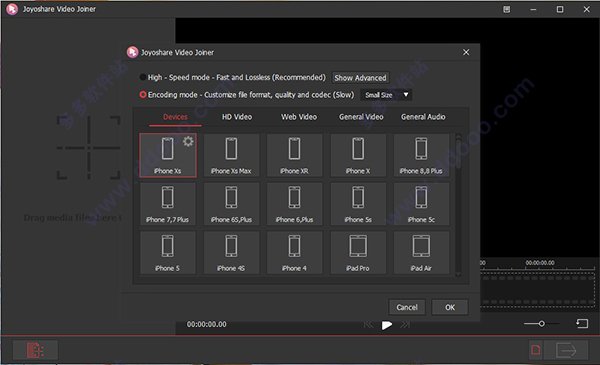The image size is (600, 365).
Task: Open the General Video tab
Action: point(361,117)
